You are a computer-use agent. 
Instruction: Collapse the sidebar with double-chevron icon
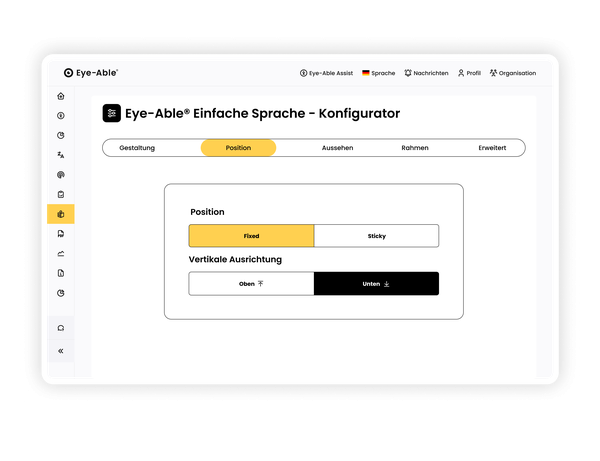coord(60,351)
